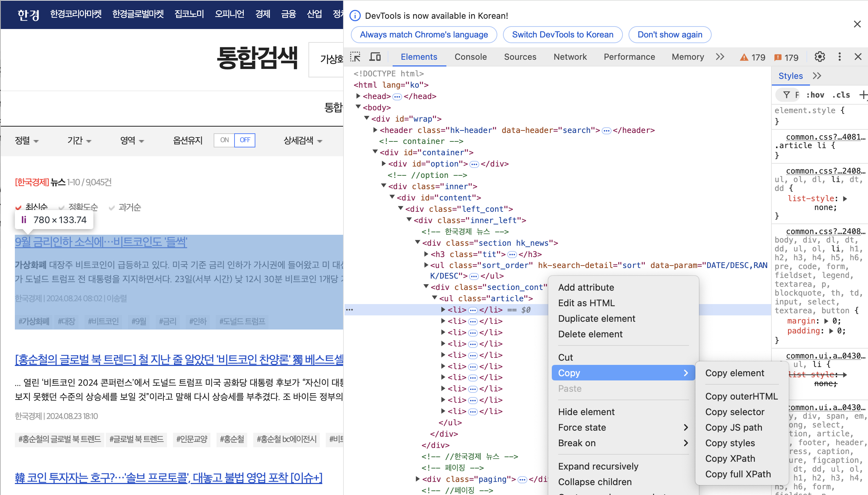Choose Edit as HTML in context menu
This screenshot has height=495, width=868.
(586, 303)
